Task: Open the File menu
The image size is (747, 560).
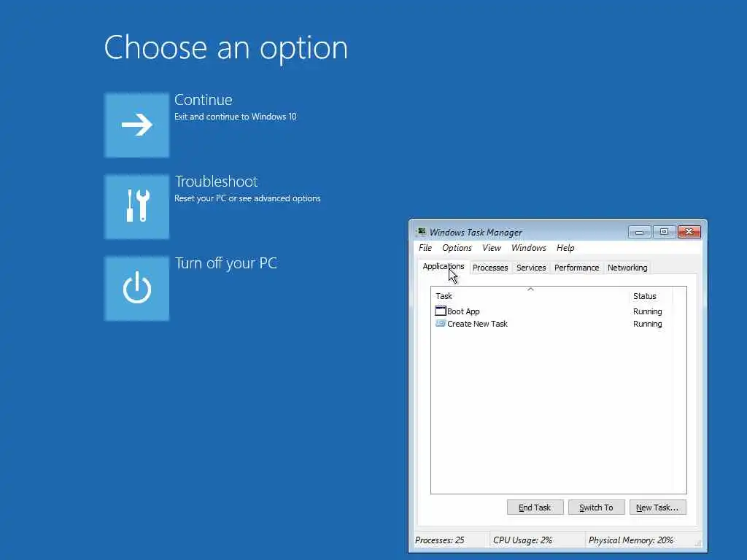Action: pos(425,248)
